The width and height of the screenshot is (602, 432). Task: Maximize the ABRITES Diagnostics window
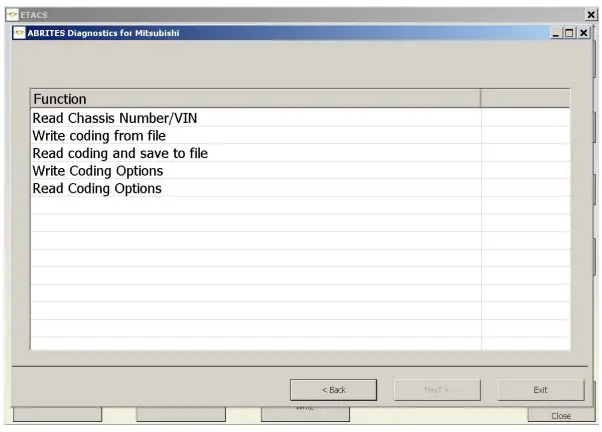tap(569, 33)
